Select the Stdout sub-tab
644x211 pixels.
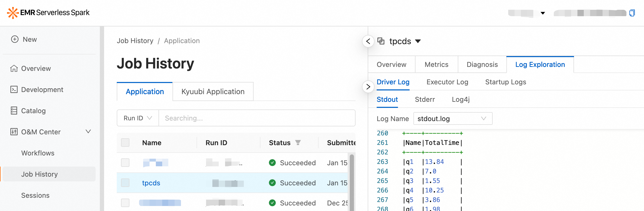point(387,99)
